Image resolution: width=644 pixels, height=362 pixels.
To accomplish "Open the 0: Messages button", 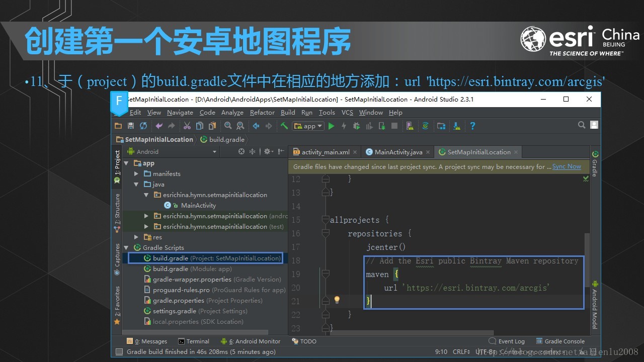I will click(147, 341).
